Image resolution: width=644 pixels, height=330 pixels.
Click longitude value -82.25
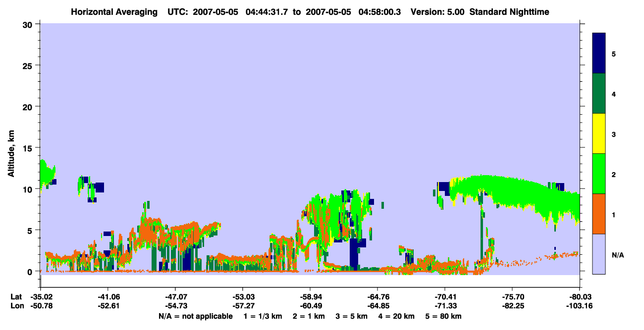[x=512, y=306]
